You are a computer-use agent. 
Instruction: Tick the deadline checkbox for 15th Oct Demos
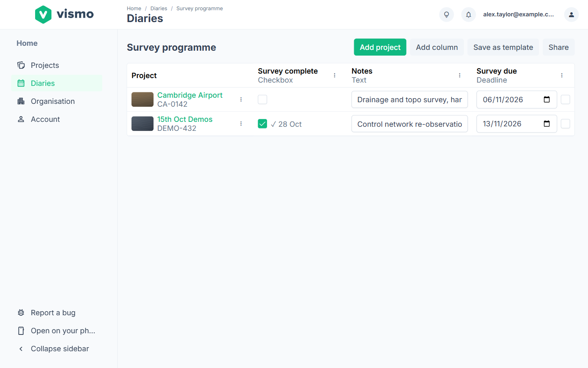[566, 123]
